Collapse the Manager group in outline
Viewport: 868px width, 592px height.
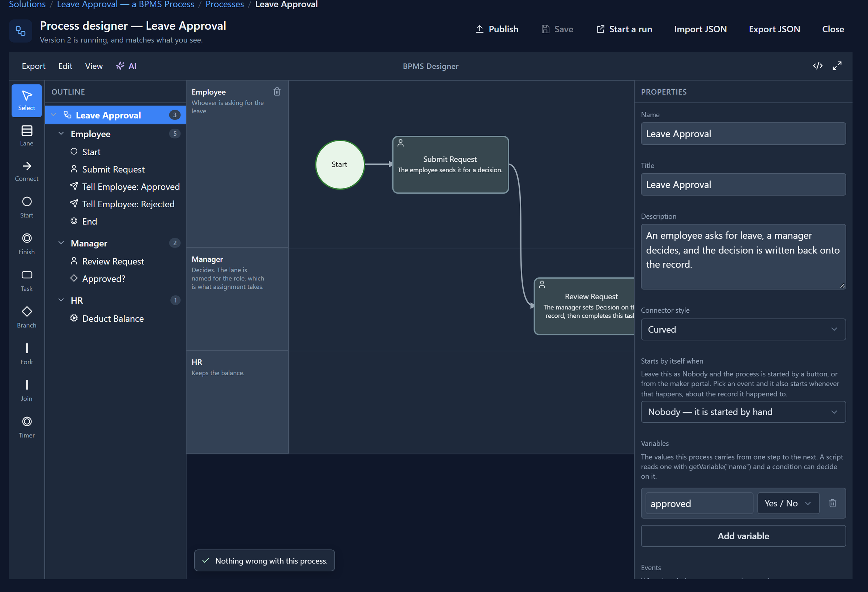click(61, 243)
